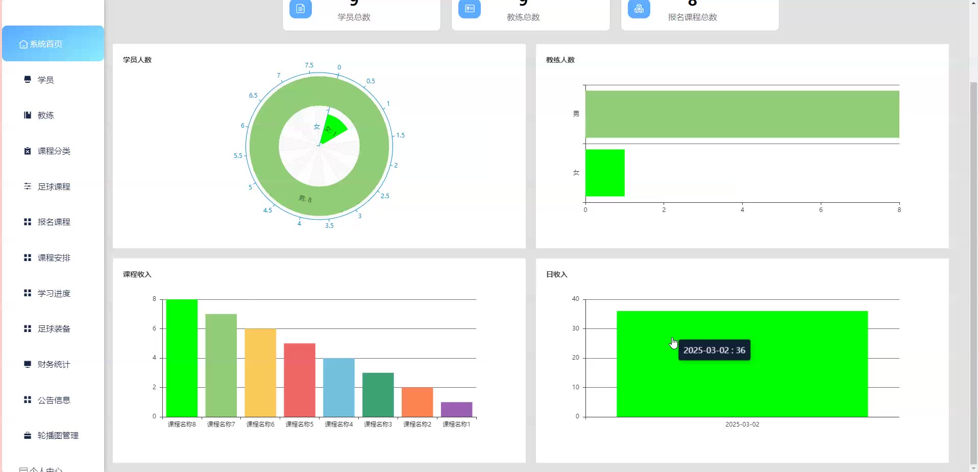Select 公告信息 in the sidebar
Image resolution: width=980 pixels, height=472 pixels.
(x=53, y=400)
